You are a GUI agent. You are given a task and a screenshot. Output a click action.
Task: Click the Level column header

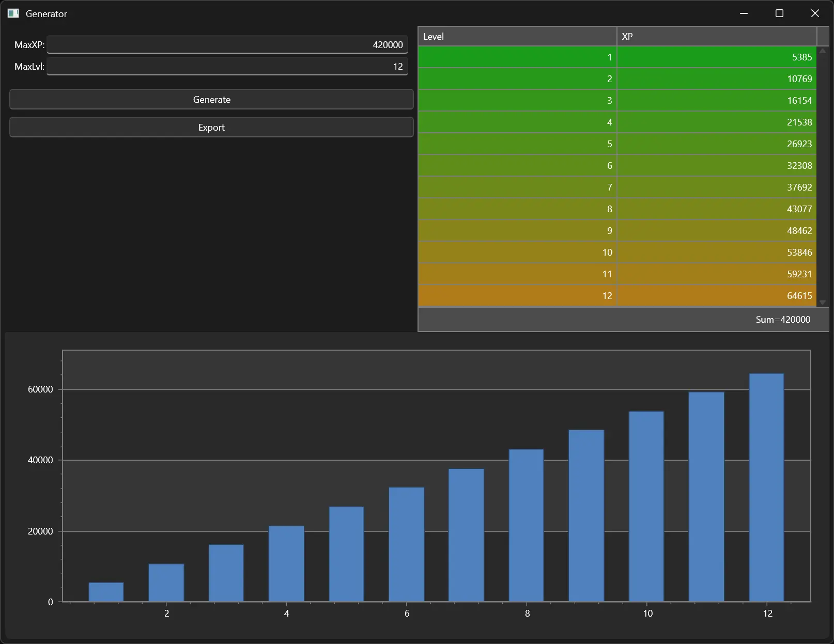point(517,36)
